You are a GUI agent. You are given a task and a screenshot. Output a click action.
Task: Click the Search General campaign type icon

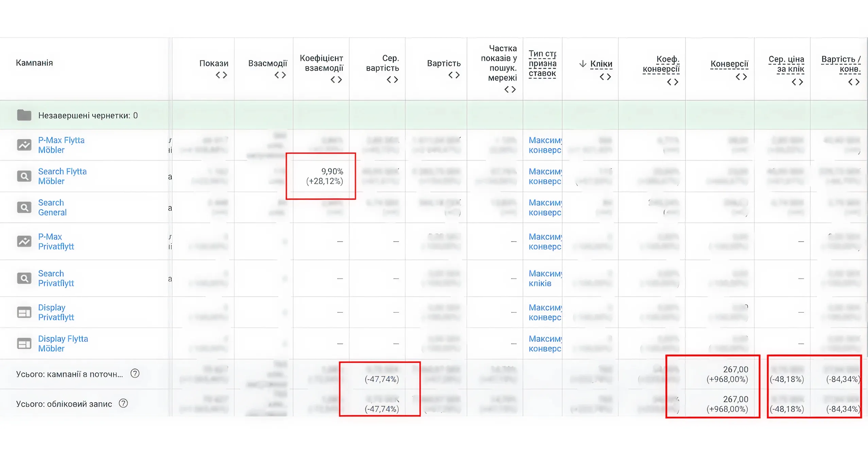click(24, 207)
